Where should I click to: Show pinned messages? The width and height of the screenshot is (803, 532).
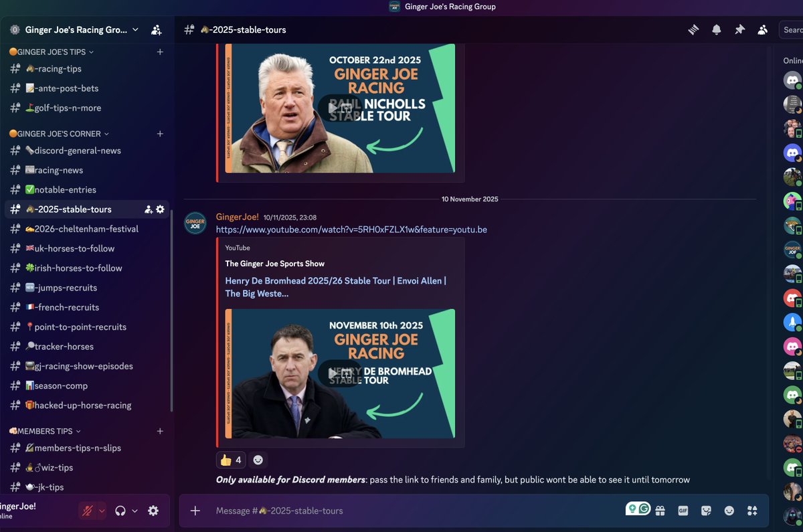739,29
